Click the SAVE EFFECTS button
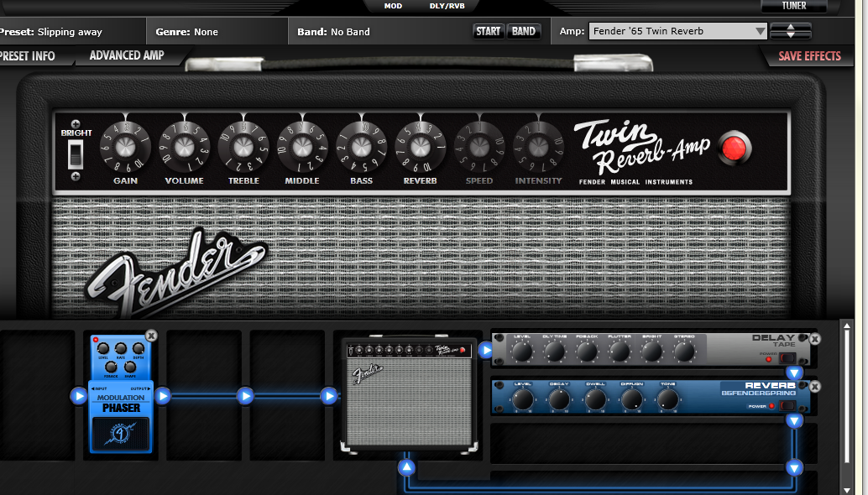868x495 pixels. (x=809, y=56)
